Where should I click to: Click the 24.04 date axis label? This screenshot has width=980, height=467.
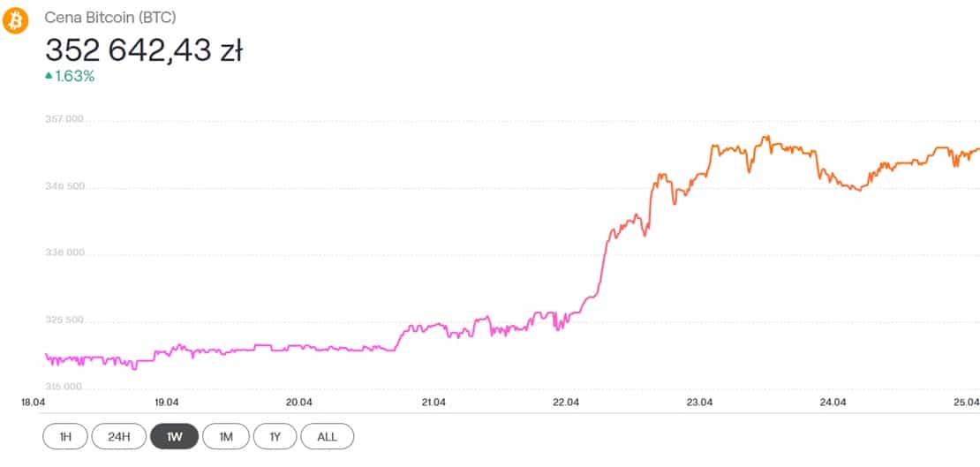click(x=833, y=402)
